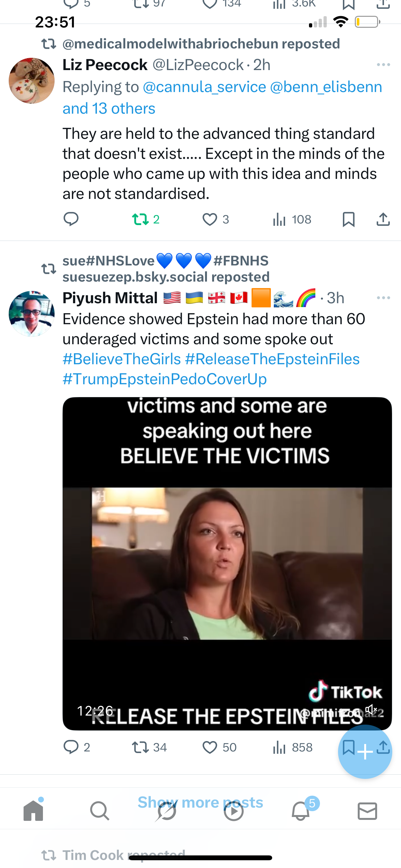Bookmark Liz Peecock's post
Viewport: 401px width, 868px height.
[x=348, y=219]
